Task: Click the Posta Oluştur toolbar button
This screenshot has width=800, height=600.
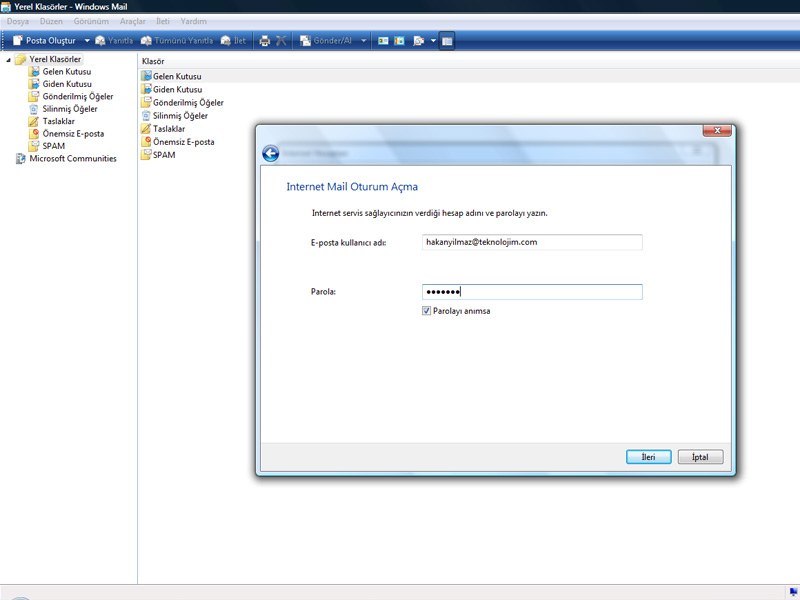Action: pos(44,41)
